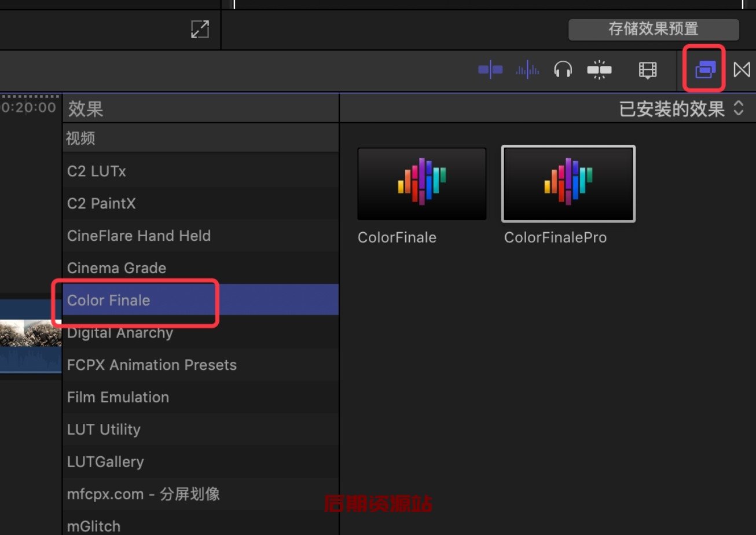
Task: Click the video clip in the timeline
Action: point(31,336)
